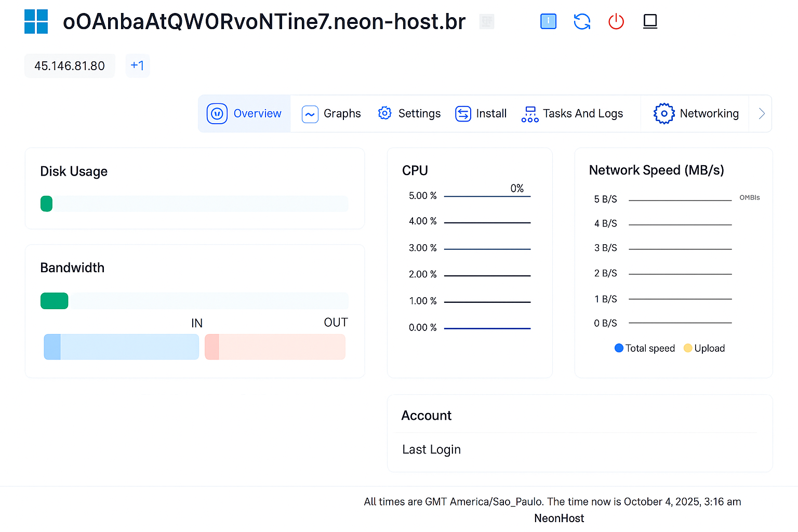Show more tabs with right chevron

point(761,113)
